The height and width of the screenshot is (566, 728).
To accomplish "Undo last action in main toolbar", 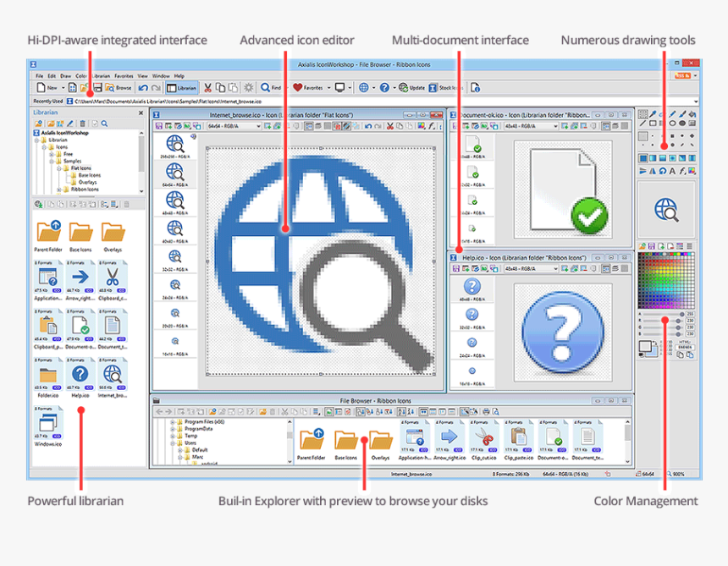I will pos(143,87).
